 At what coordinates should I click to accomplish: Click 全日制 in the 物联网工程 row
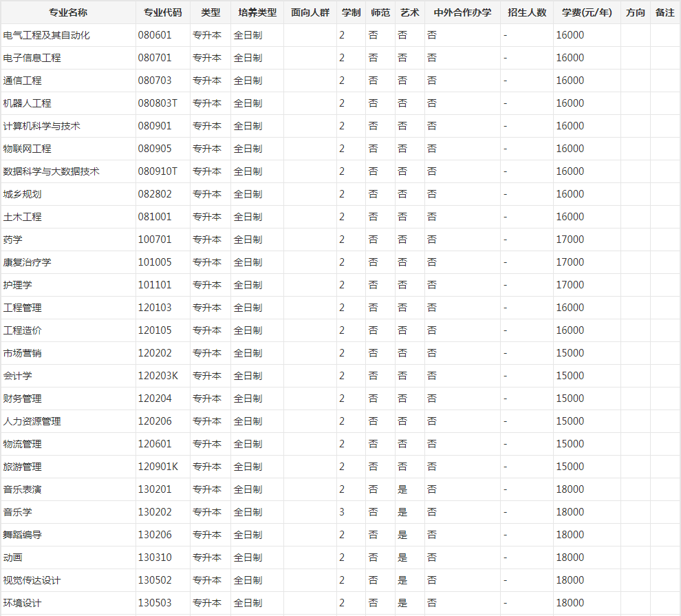(248, 149)
